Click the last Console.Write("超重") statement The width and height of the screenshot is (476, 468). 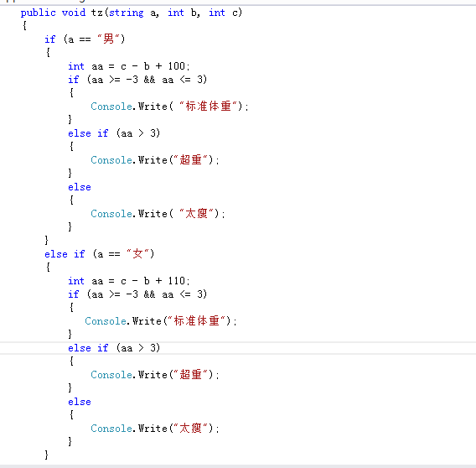[x=155, y=374]
